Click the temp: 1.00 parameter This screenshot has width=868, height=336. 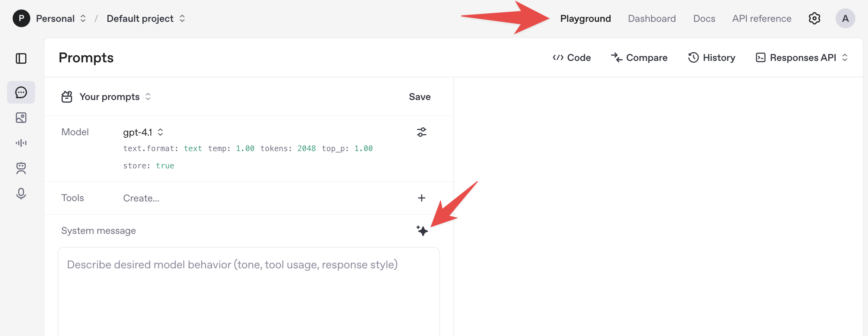click(x=231, y=148)
